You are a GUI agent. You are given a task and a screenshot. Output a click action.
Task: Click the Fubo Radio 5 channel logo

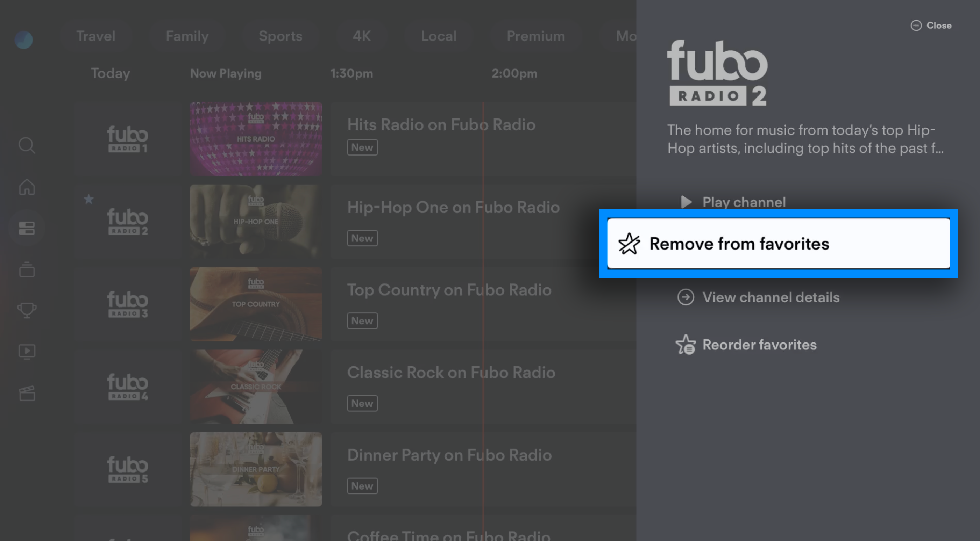coord(128,469)
